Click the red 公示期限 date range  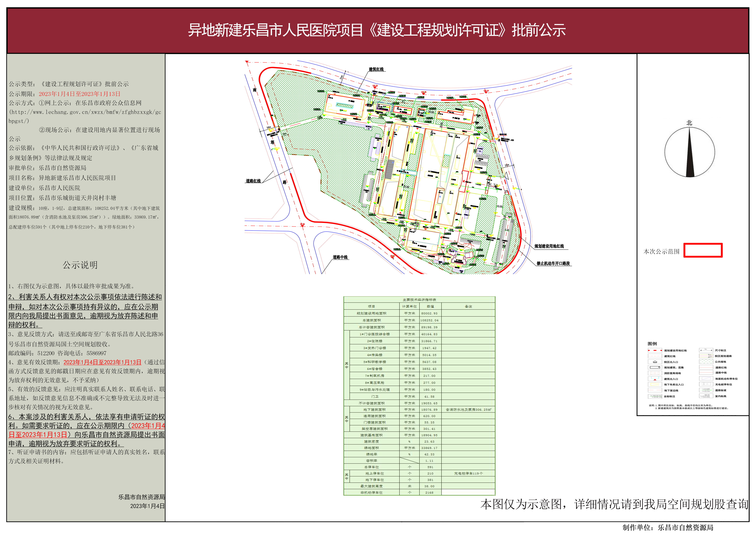click(x=80, y=94)
